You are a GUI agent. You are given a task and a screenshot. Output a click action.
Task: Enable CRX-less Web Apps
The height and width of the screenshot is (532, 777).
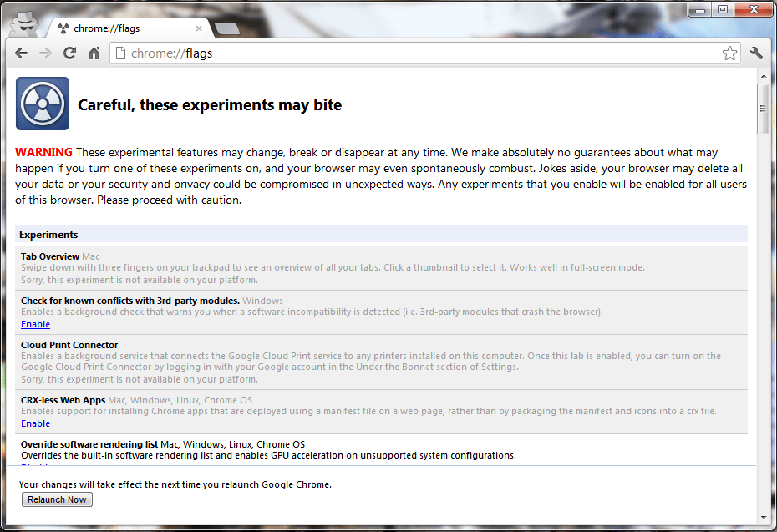pos(35,423)
